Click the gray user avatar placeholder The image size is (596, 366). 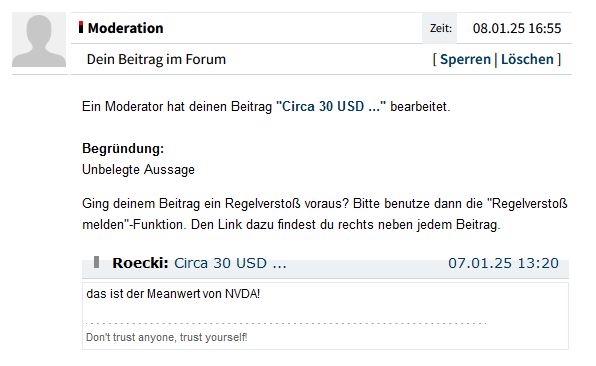point(39,40)
